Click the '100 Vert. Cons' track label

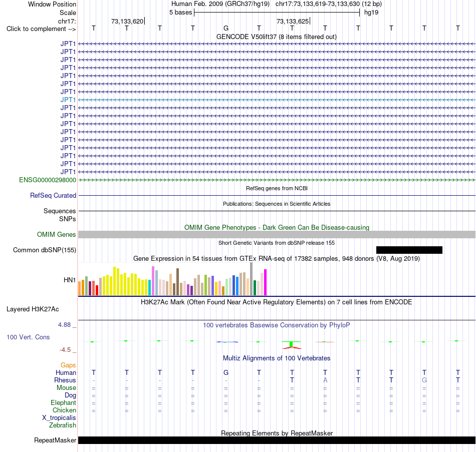tap(28, 337)
